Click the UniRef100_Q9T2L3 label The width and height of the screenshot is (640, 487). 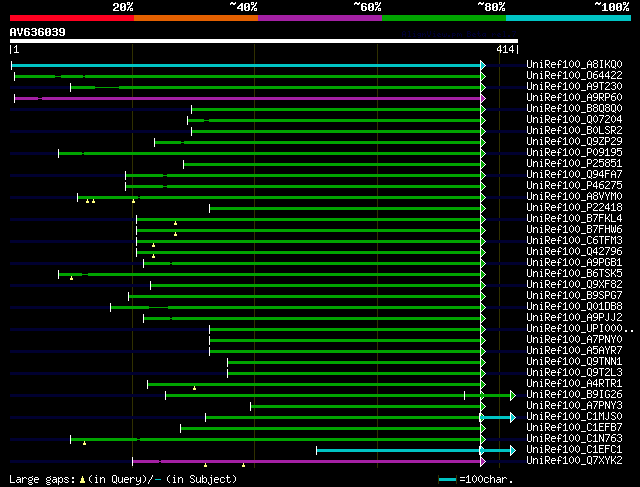point(574,373)
